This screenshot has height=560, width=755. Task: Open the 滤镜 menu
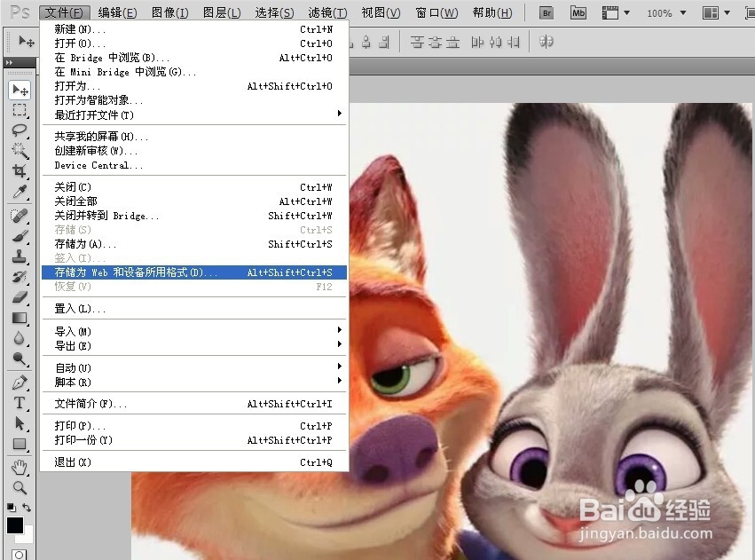click(328, 13)
